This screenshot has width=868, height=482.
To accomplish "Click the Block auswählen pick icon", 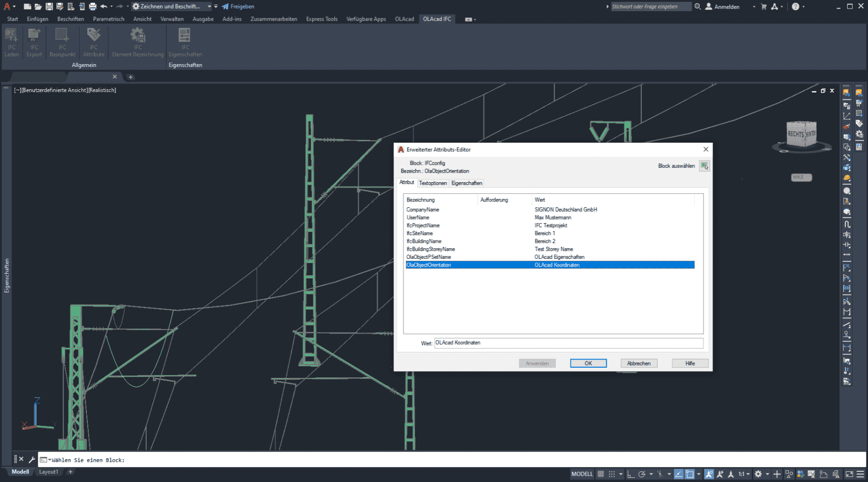I will point(705,166).
